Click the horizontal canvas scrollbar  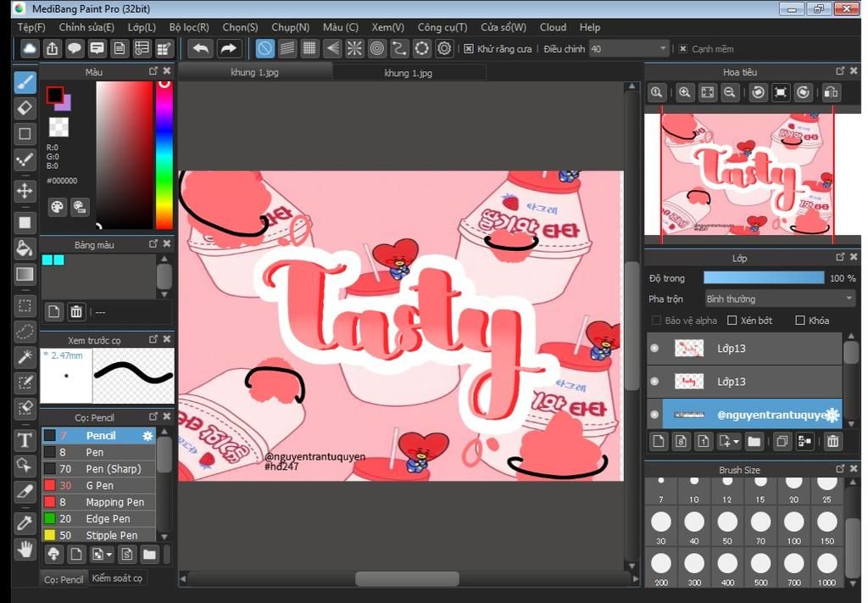407,579
